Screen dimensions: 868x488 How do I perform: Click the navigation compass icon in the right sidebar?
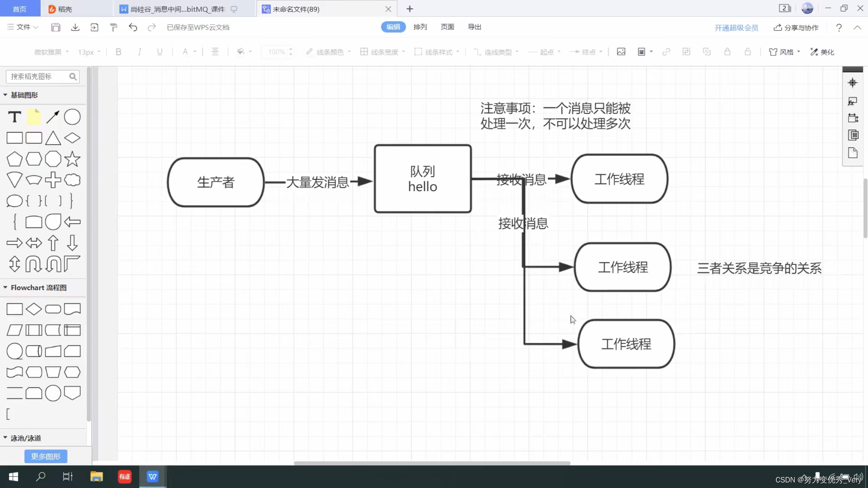(x=853, y=83)
